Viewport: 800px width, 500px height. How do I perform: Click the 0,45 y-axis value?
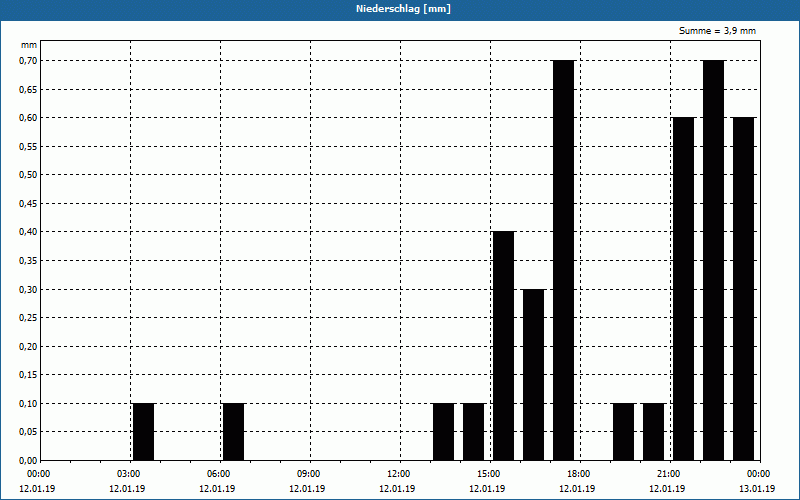point(28,204)
